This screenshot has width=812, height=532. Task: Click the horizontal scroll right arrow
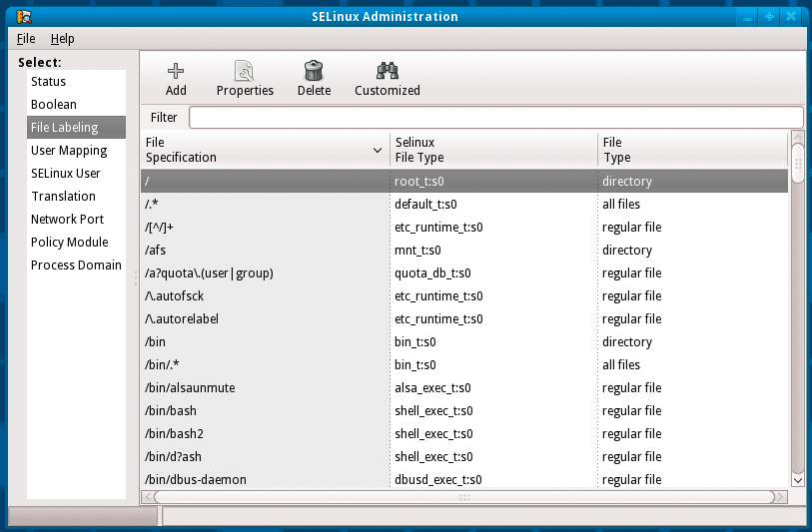(x=781, y=497)
